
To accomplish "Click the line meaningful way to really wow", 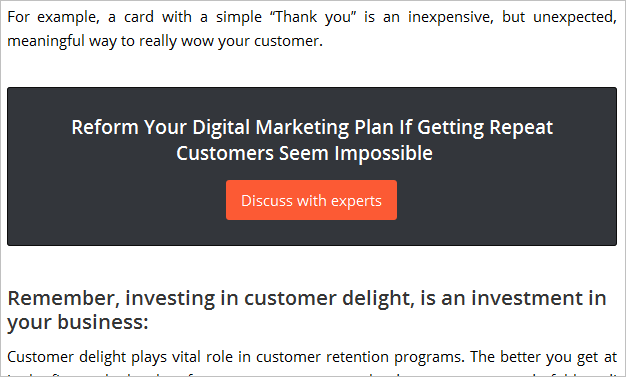I will [165, 41].
